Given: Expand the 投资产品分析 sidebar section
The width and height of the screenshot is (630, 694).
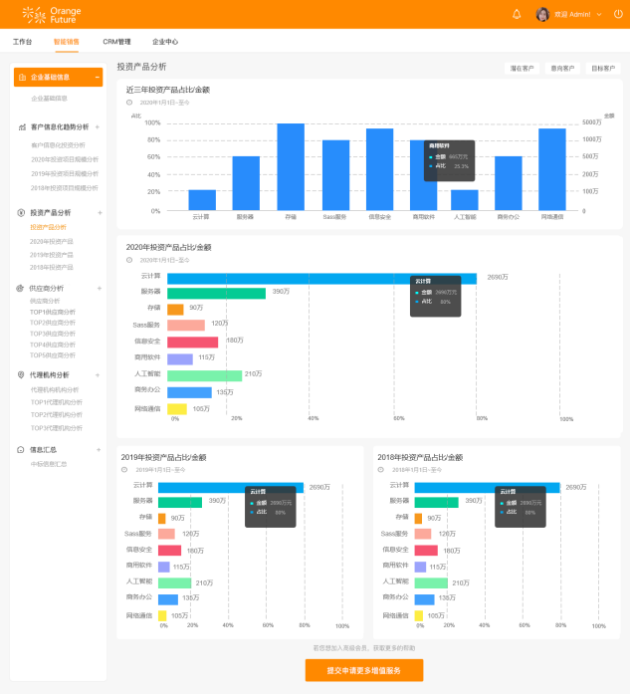Looking at the screenshot, I should click(98, 213).
